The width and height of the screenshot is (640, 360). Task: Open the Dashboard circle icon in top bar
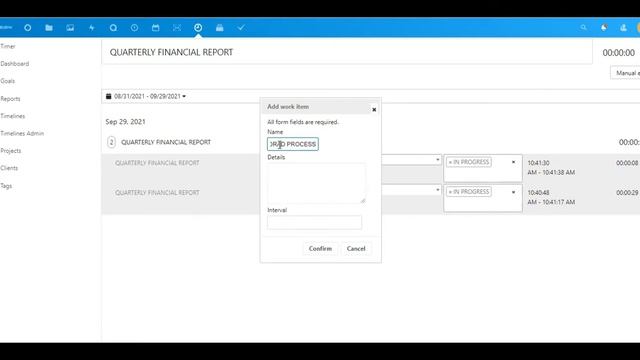pos(27,28)
